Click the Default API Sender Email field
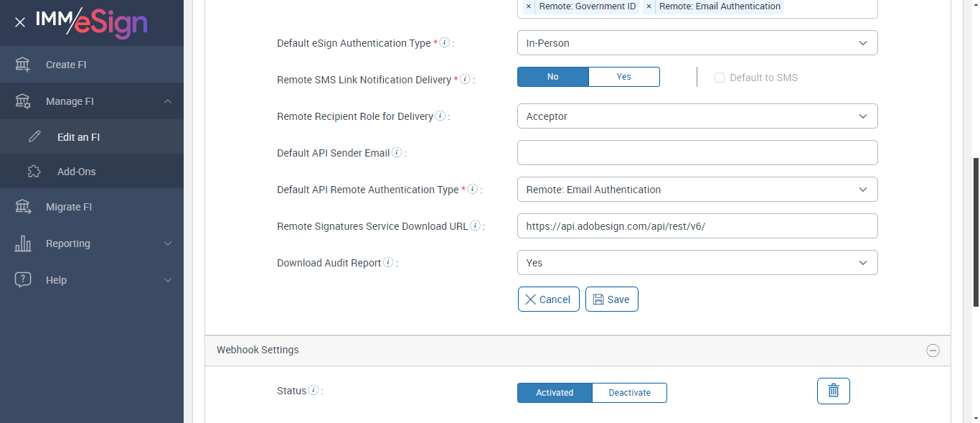Viewport: 980px width, 423px height. coord(697,153)
